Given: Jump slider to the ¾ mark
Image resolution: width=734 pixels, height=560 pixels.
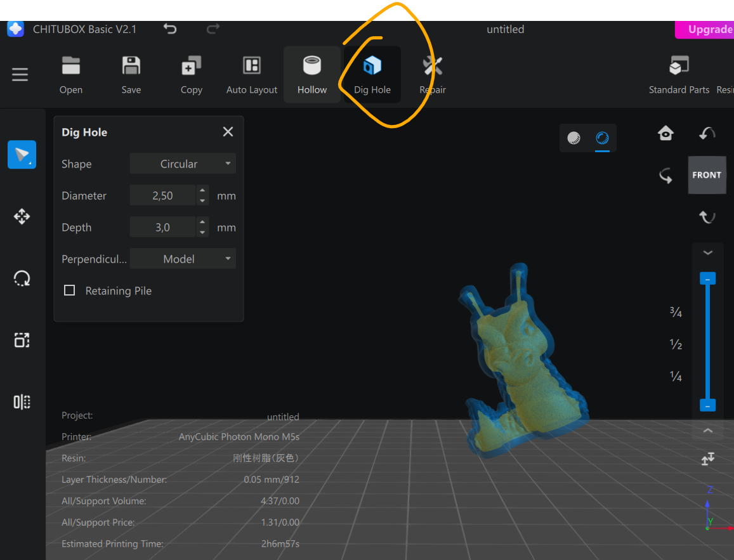Looking at the screenshot, I should (x=676, y=312).
